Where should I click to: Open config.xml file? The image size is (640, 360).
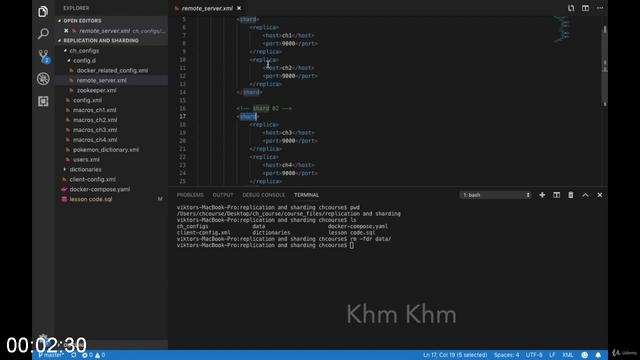pos(87,100)
